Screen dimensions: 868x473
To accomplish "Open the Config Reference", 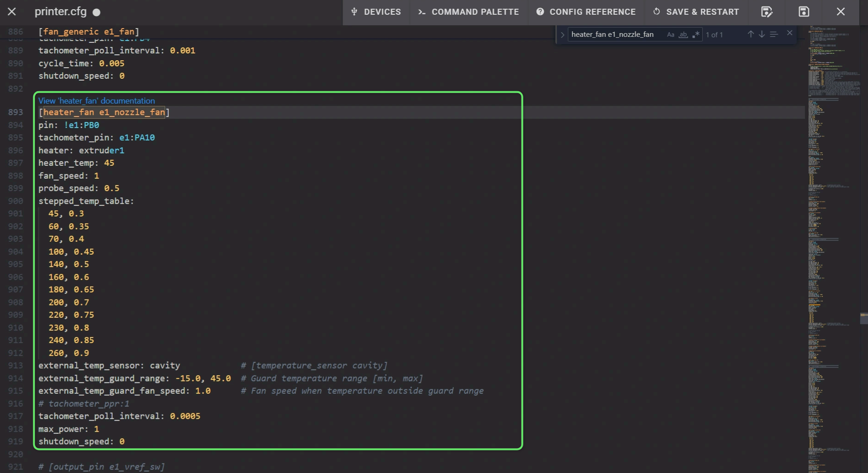I will (586, 12).
